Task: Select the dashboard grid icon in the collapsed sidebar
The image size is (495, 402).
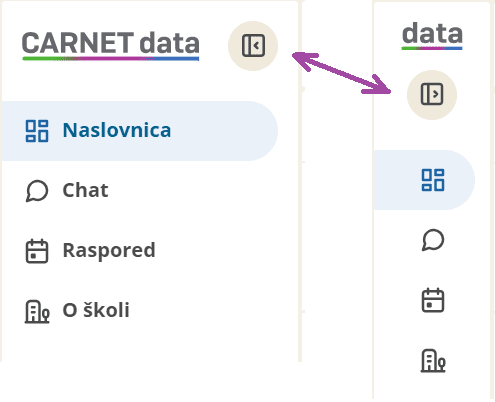Action: 433,180
